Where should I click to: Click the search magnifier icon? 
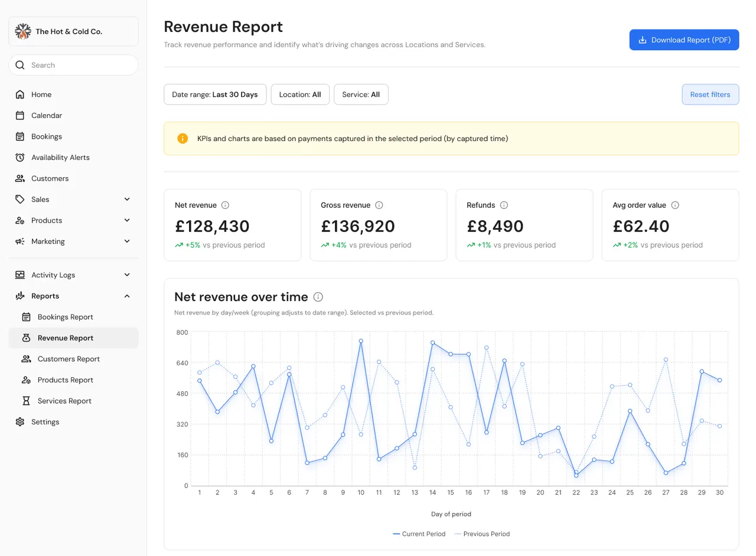[20, 65]
